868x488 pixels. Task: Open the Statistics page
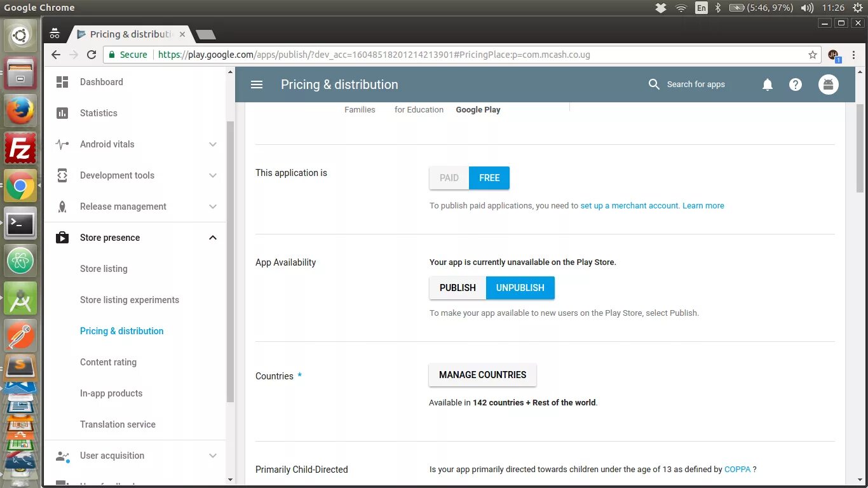[98, 113]
